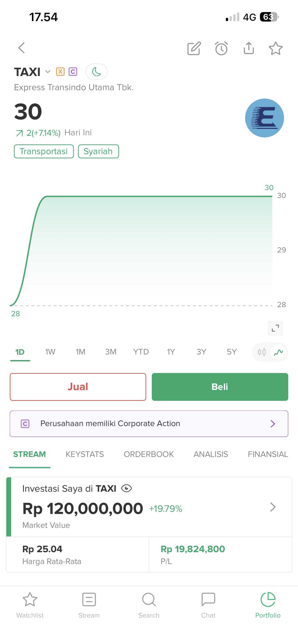Toggle dark mode moon button
Screen dimensions: 298x644
tap(97, 72)
